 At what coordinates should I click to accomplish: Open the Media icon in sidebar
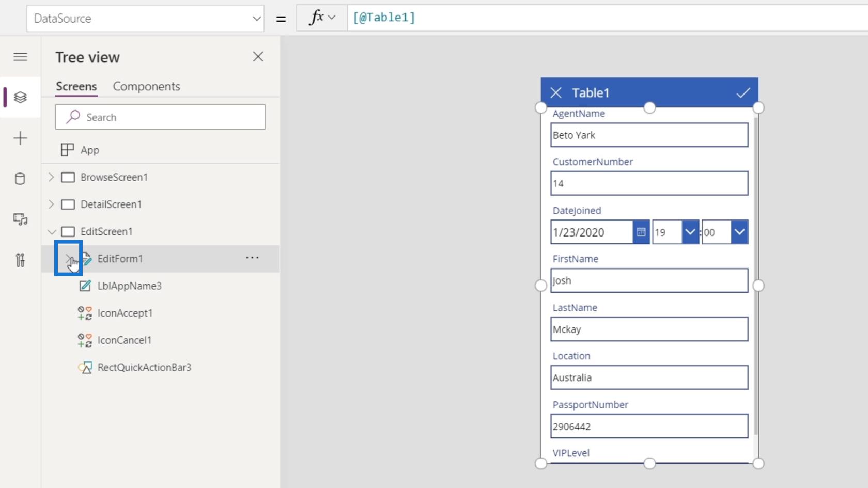coord(20,219)
